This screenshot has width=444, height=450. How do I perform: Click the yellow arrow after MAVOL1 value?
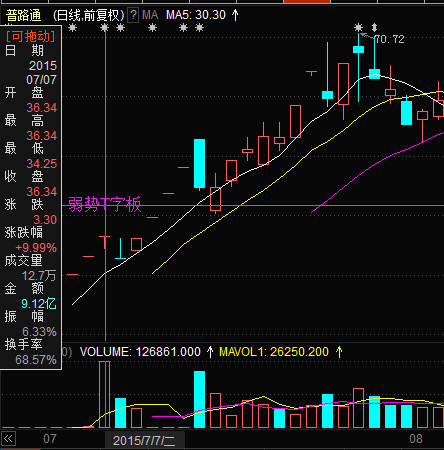click(x=339, y=352)
